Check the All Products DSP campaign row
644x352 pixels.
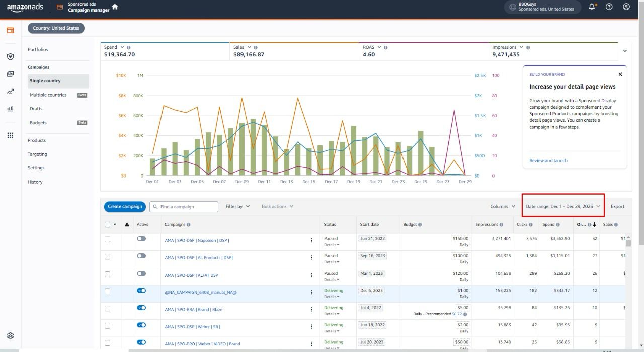pyautogui.click(x=107, y=256)
